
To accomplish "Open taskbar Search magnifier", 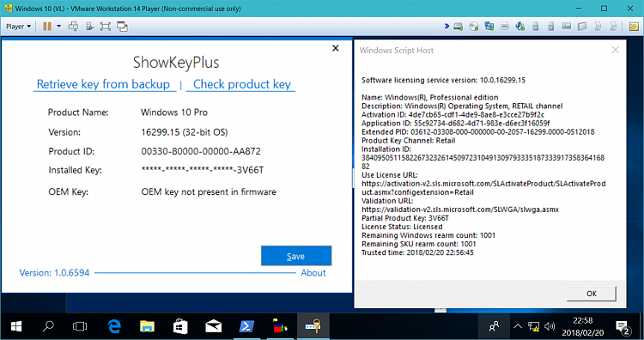I will (x=48, y=326).
